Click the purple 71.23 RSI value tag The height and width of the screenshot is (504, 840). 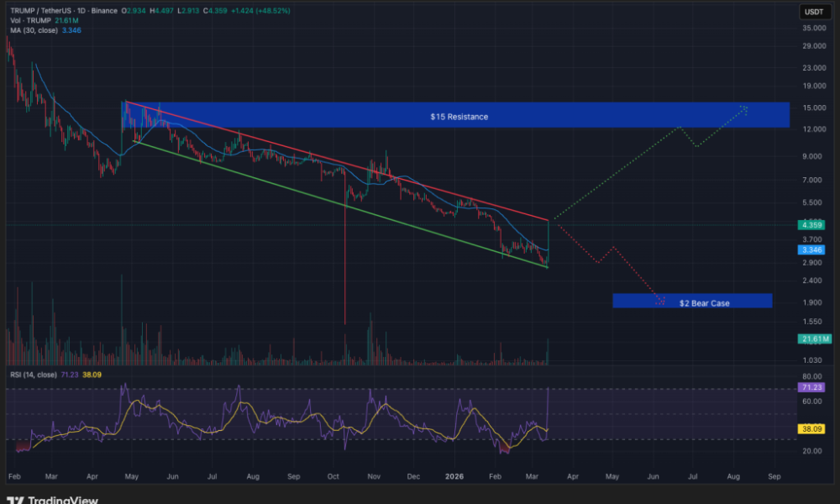(813, 389)
